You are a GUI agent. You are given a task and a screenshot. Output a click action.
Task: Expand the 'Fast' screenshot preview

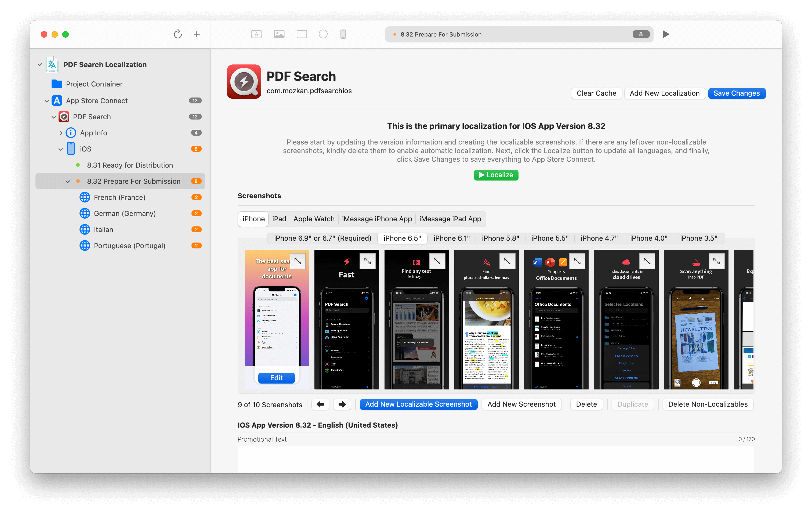coord(368,261)
